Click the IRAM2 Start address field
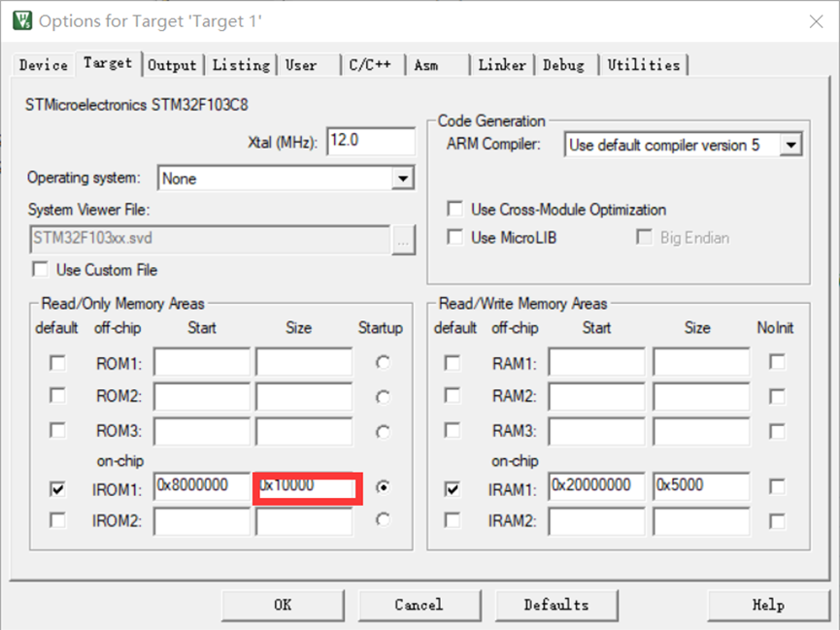The height and width of the screenshot is (630, 840). pyautogui.click(x=597, y=521)
